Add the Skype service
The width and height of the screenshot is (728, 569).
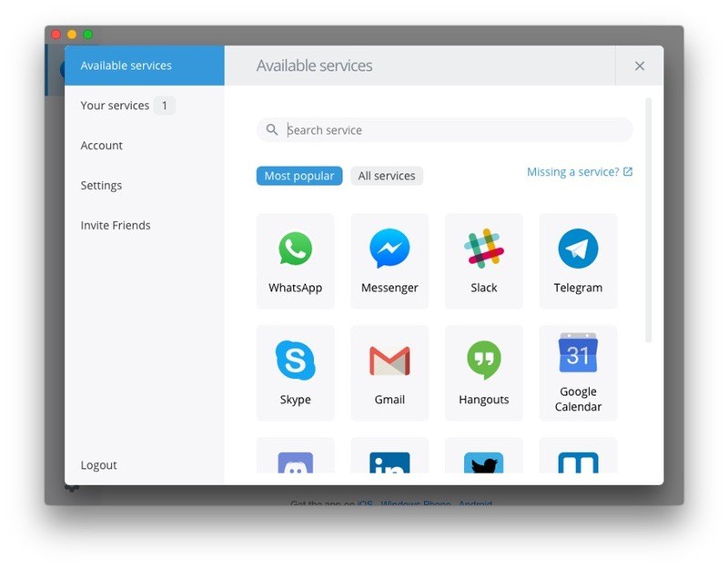(x=295, y=373)
